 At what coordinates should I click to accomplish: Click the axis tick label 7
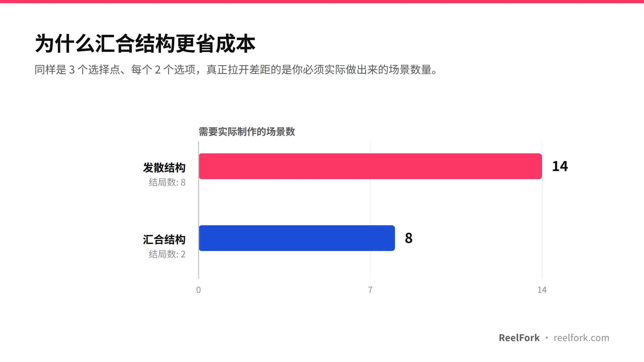pyautogui.click(x=370, y=290)
